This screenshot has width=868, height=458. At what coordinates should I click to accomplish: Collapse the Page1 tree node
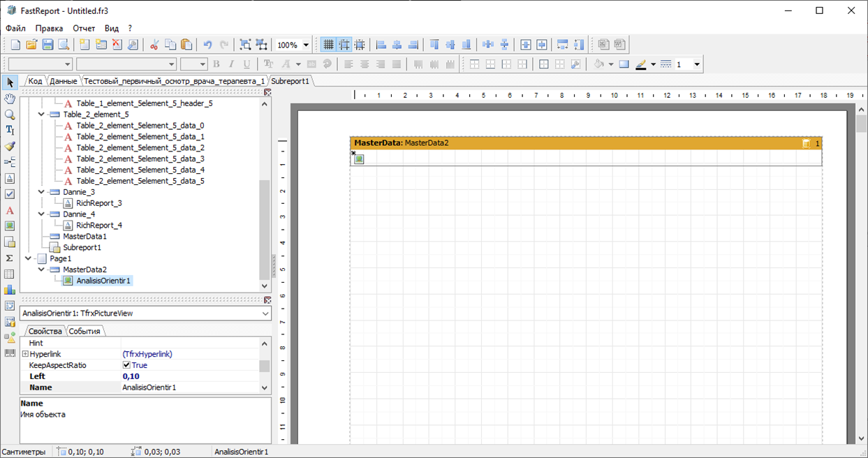(28, 258)
